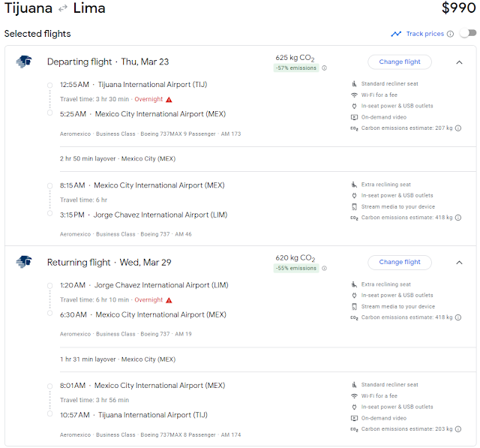Open info icon for 203 kg emissions estimate

(458, 429)
